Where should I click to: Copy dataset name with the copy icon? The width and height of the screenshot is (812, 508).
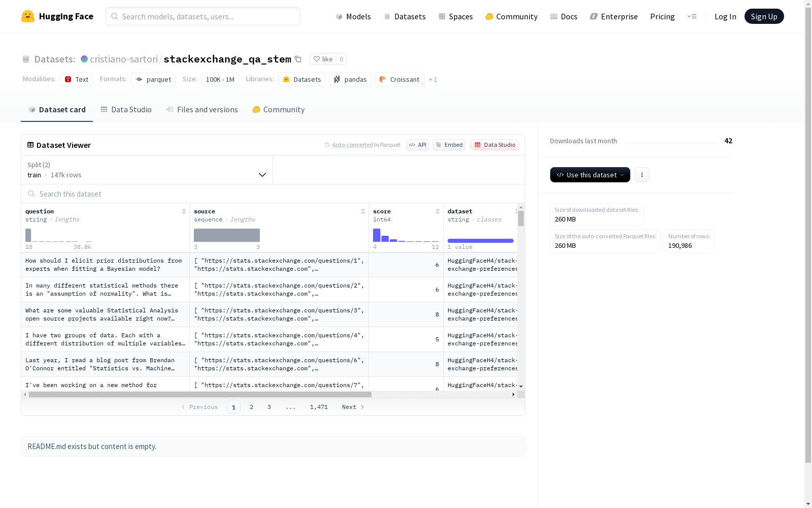point(298,59)
